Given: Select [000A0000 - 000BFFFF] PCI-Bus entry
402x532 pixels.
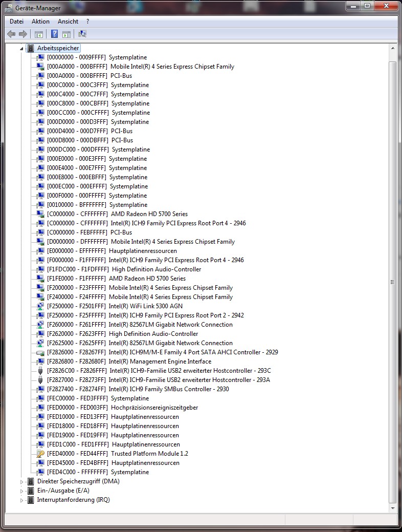Looking at the screenshot, I should [90, 76].
